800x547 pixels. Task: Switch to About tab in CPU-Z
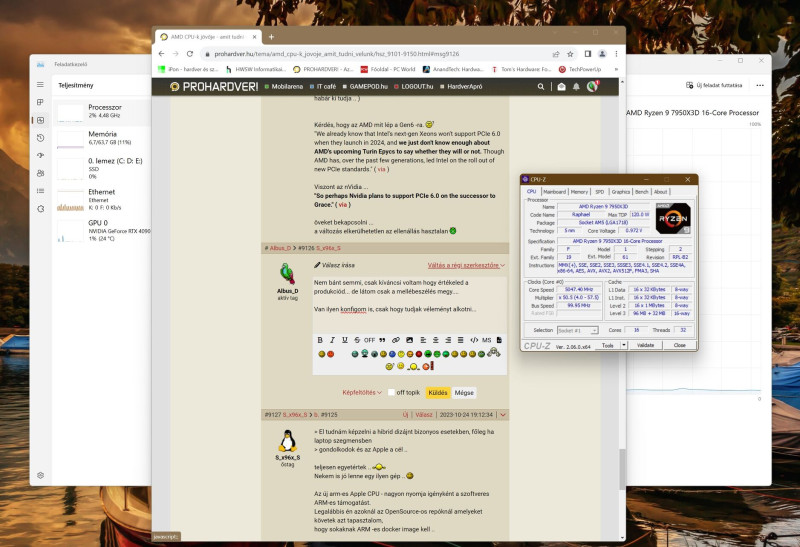(660, 192)
